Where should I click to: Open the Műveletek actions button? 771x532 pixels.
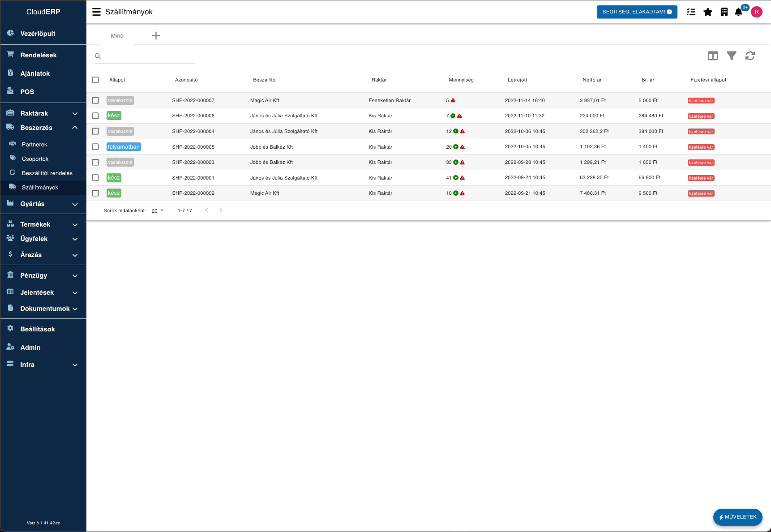pyautogui.click(x=737, y=517)
